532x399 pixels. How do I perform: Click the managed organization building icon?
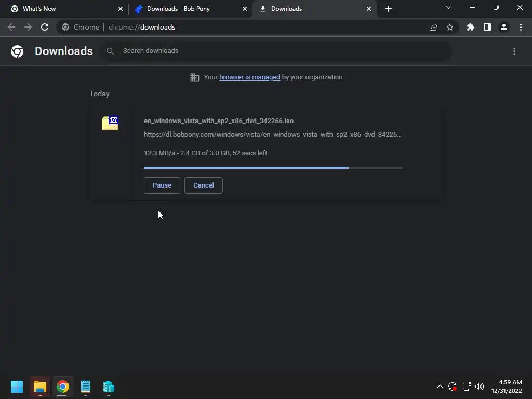(195, 77)
